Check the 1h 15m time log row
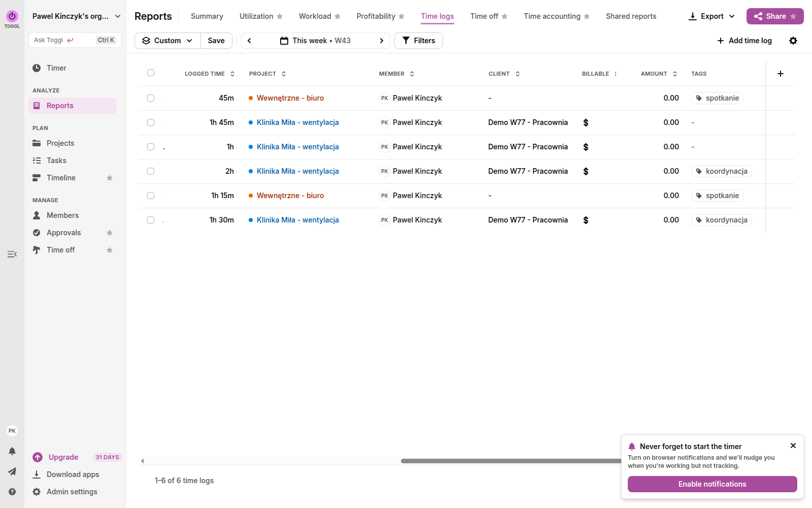Image resolution: width=812 pixels, height=508 pixels. tap(151, 196)
